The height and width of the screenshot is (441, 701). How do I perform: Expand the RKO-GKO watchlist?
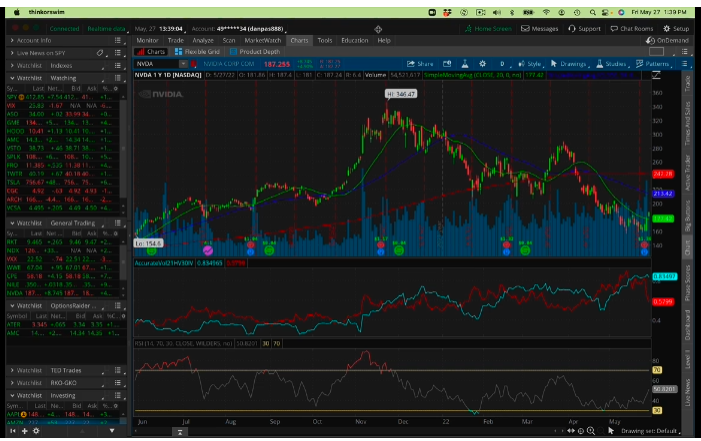[12, 383]
